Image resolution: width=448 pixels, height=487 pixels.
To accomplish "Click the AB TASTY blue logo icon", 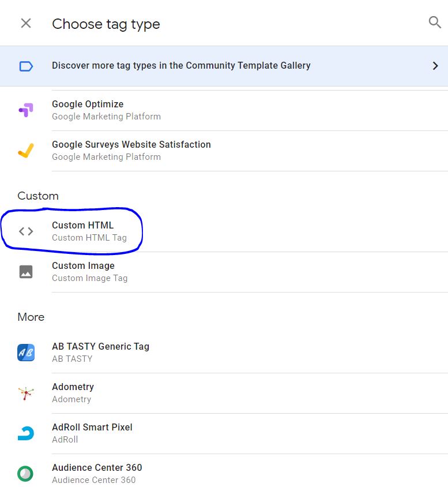I will (x=26, y=353).
